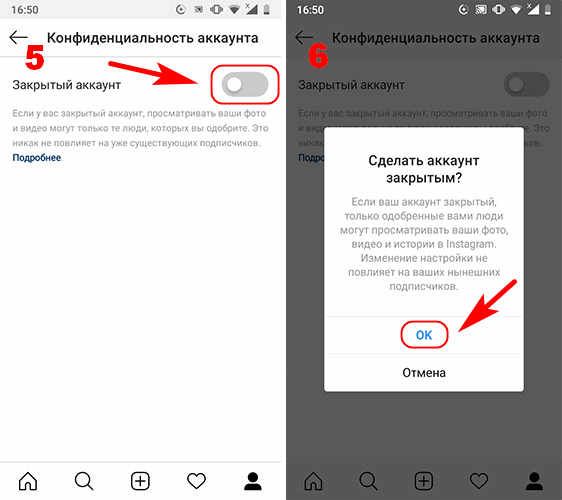Toggle the Закрытый аккаунт switch on the left screen
Viewport: 562px width, 500px height.
pyautogui.click(x=245, y=85)
